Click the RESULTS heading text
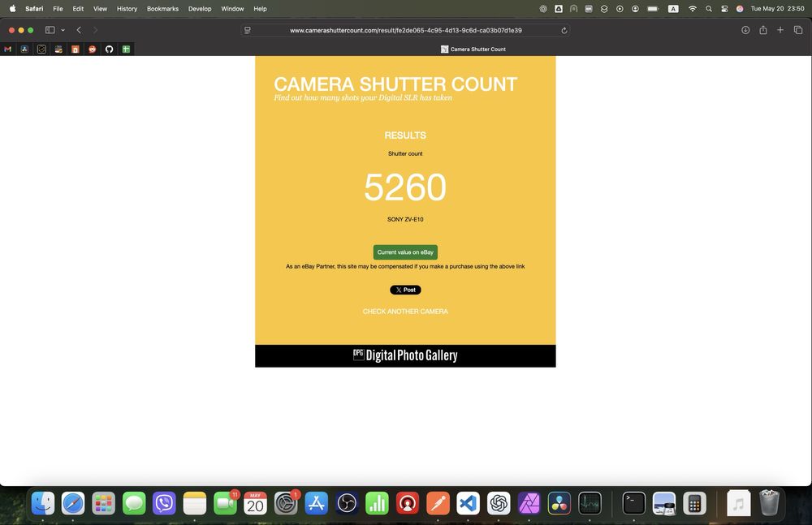 click(405, 136)
